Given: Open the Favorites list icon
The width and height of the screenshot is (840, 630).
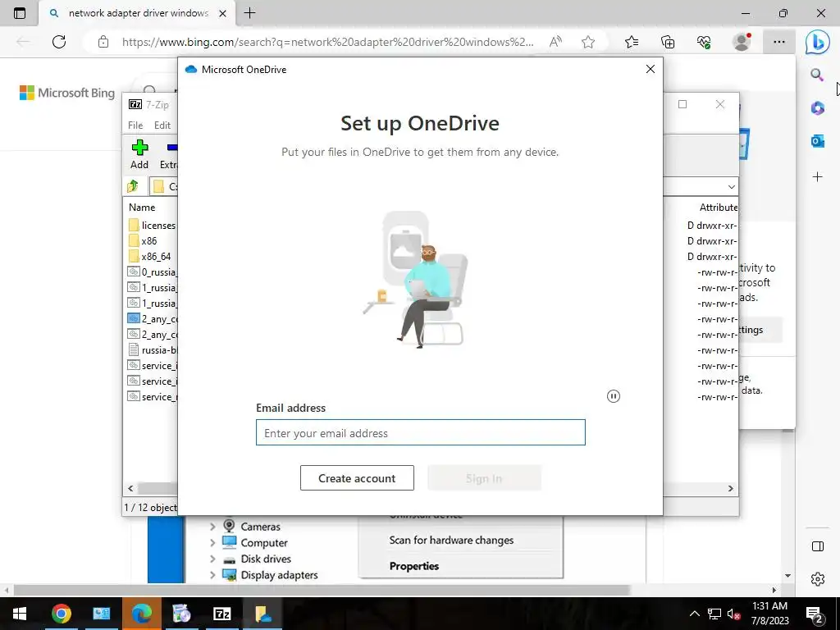Looking at the screenshot, I should click(632, 42).
